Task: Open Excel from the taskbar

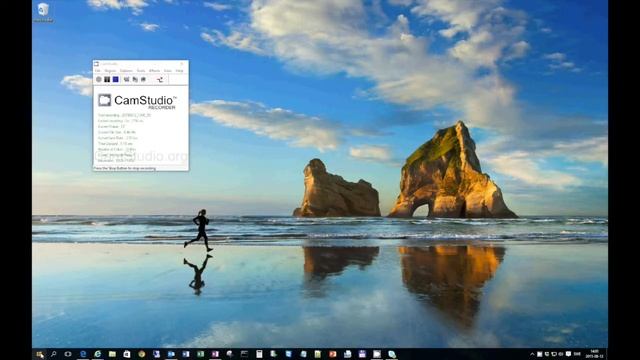Action: 200,354
